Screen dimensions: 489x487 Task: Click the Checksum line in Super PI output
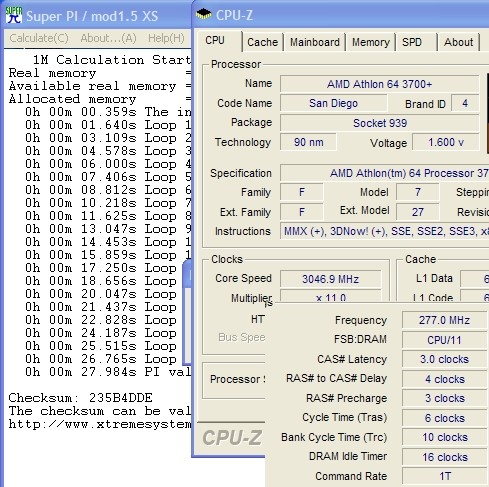[81, 398]
